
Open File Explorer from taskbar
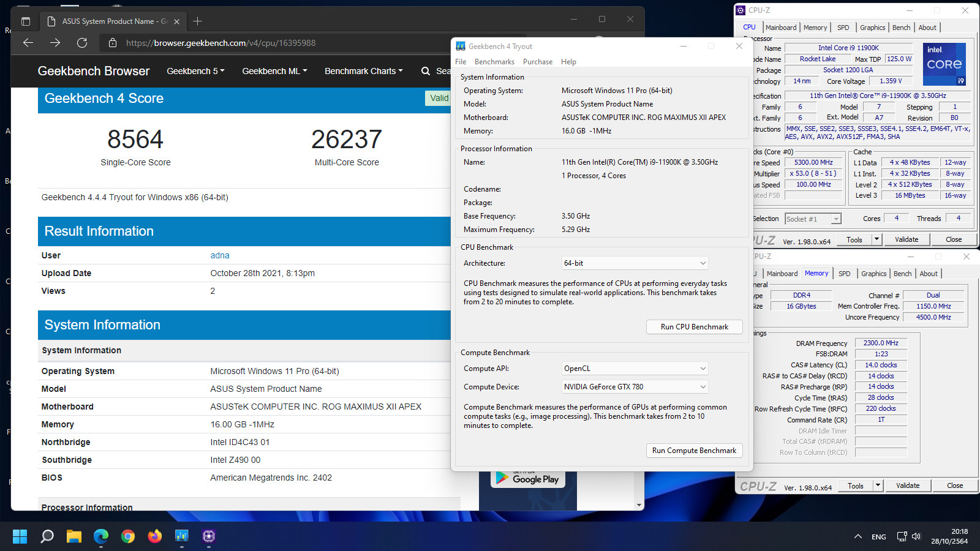coord(74,536)
